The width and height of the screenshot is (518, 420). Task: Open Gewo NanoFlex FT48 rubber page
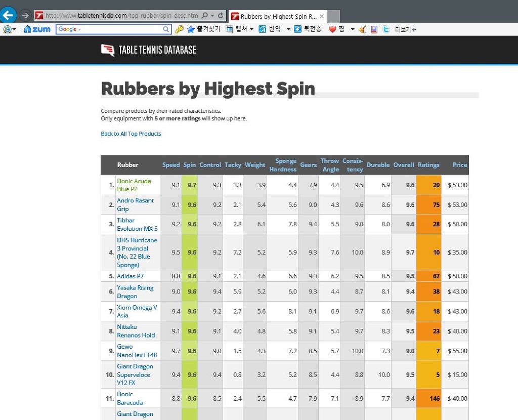pyautogui.click(x=137, y=351)
